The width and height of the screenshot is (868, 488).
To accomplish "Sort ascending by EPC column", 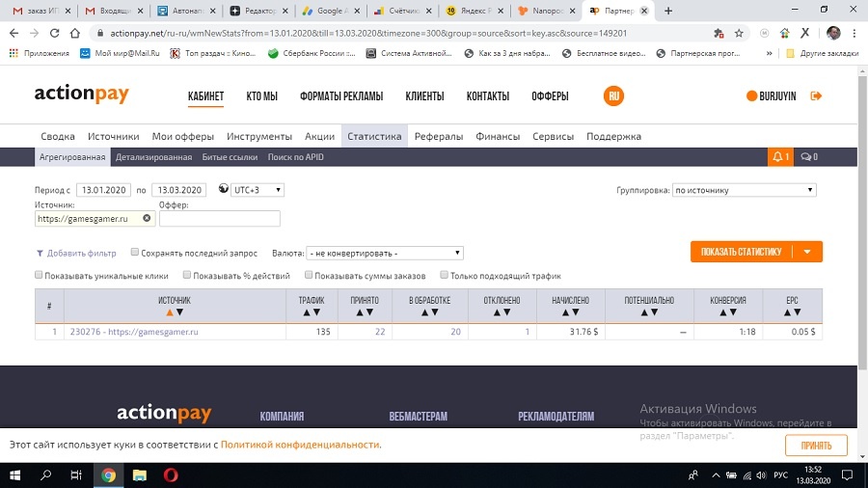I will point(787,312).
